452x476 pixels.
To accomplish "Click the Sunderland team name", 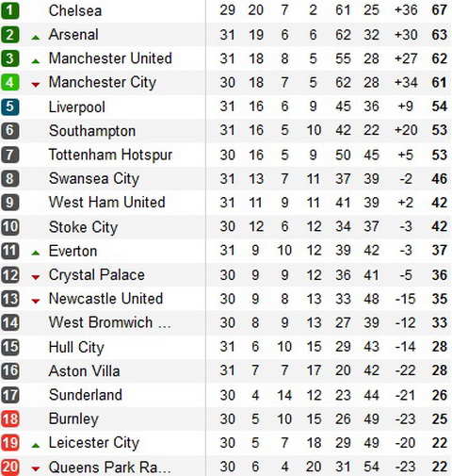I will point(86,395).
